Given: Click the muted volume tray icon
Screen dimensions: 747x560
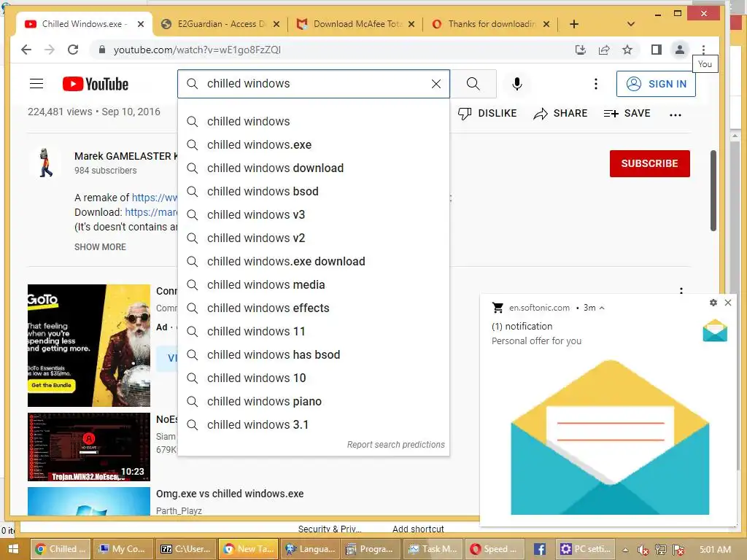Looking at the screenshot, I should click(643, 550).
